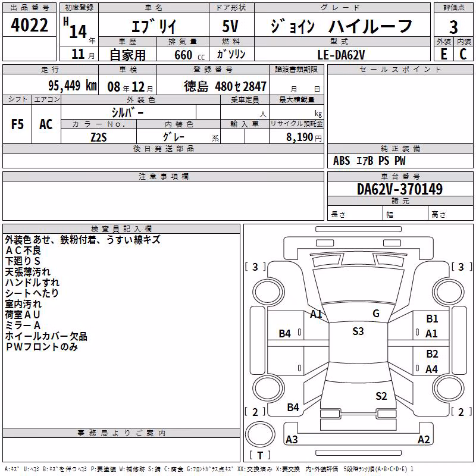Click the chassis number DA62V-370149
Image resolution: width=476 pixels, height=476 pixels.
coord(400,189)
